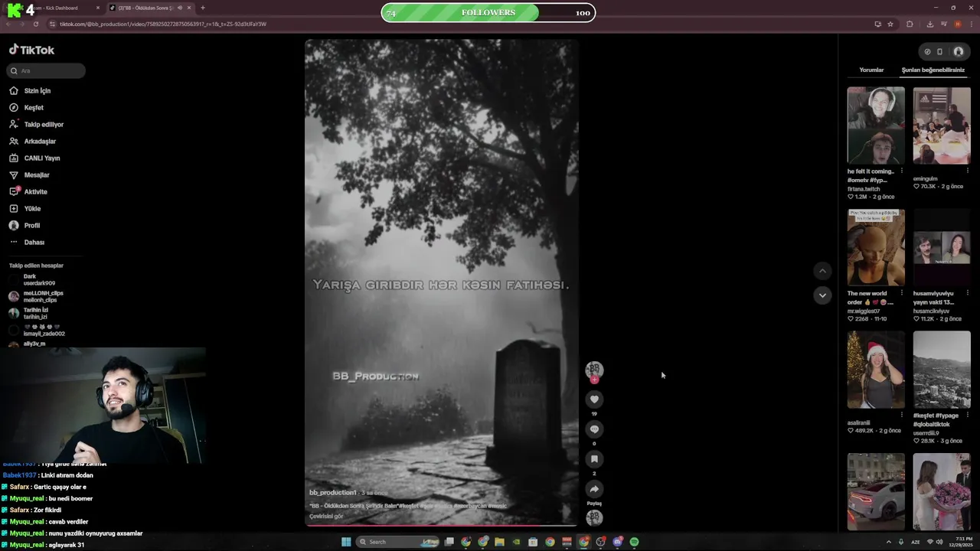Switch to the Yorumlar tab
The height and width of the screenshot is (551, 980).
pyautogui.click(x=871, y=70)
